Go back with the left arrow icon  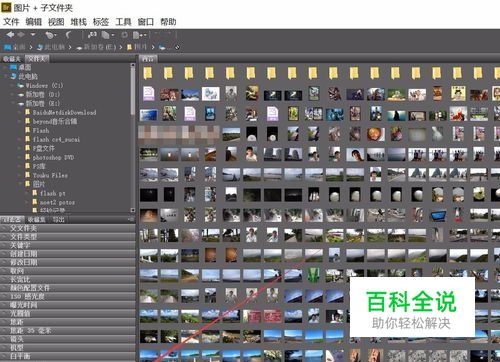point(10,35)
